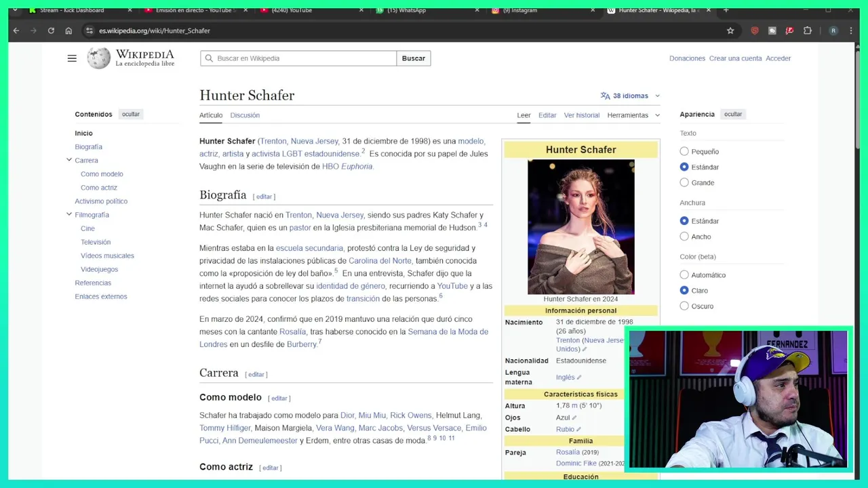The height and width of the screenshot is (488, 868).
Task: Collapse the Filmografía section in contents
Action: tap(69, 214)
